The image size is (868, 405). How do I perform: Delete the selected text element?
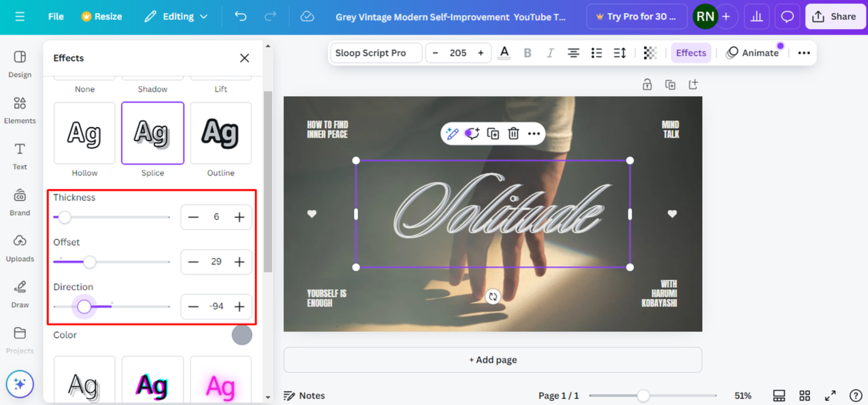(x=513, y=133)
